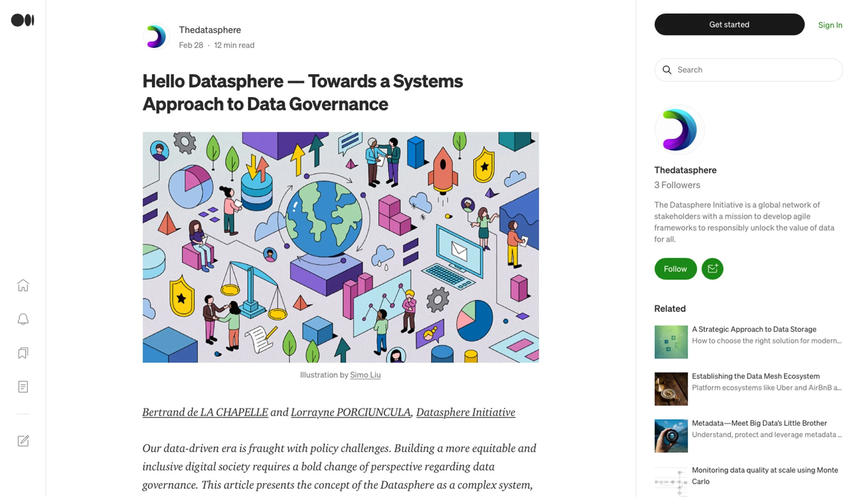Open related article A Strategic Approach to Data Storage
Image resolution: width=864 pixels, height=504 pixels.
[x=754, y=329]
